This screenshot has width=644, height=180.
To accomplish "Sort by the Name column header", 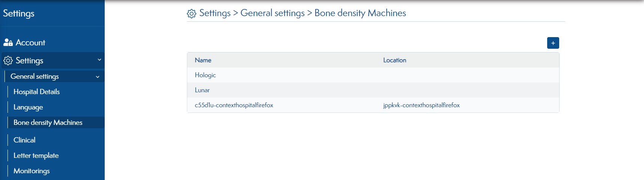I will coord(203,60).
